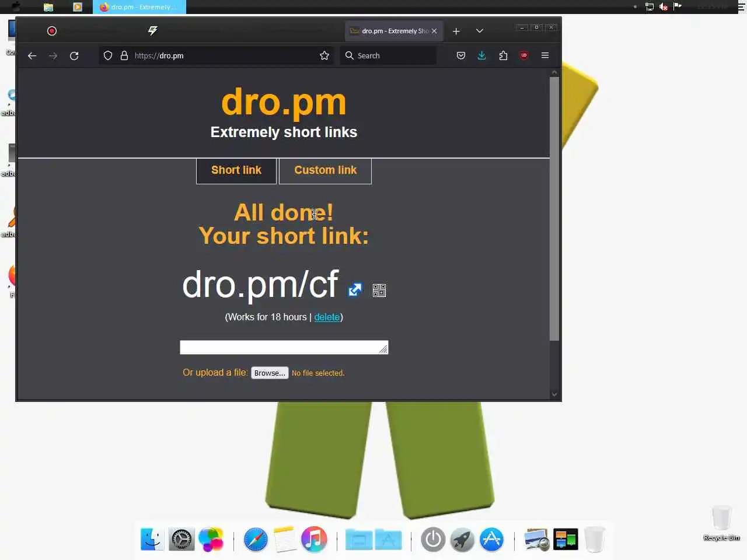The height and width of the screenshot is (560, 747).
Task: Open the Save to Pocket icon
Action: coord(461,55)
